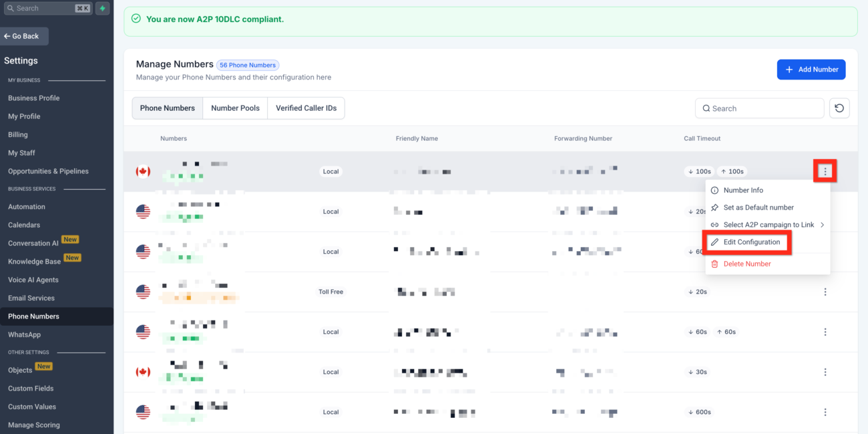Viewport: 868px width, 434px height.
Task: Open three-dot menu for the 600s timeout row
Action: click(825, 412)
